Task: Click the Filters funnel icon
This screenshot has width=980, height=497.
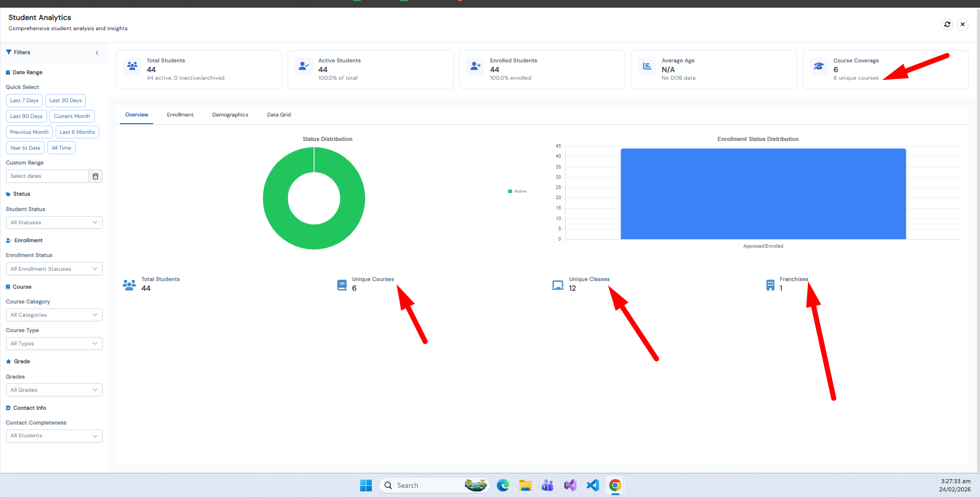Action: (x=9, y=52)
